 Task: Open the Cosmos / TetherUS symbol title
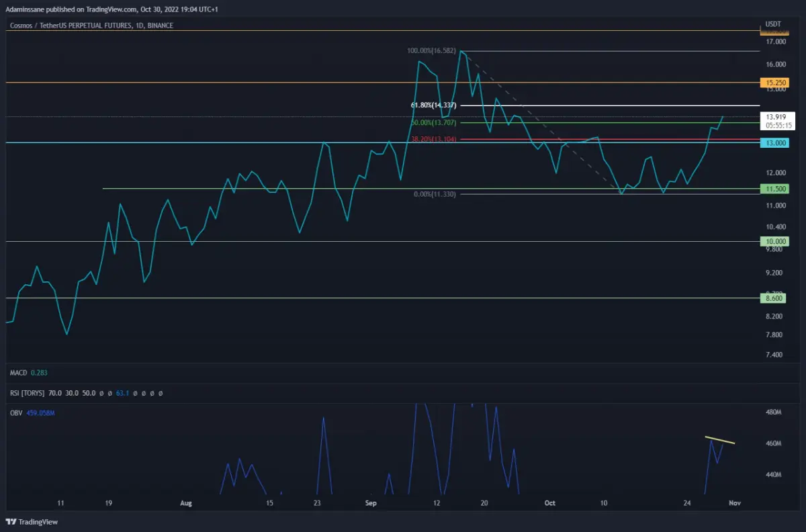(91, 26)
